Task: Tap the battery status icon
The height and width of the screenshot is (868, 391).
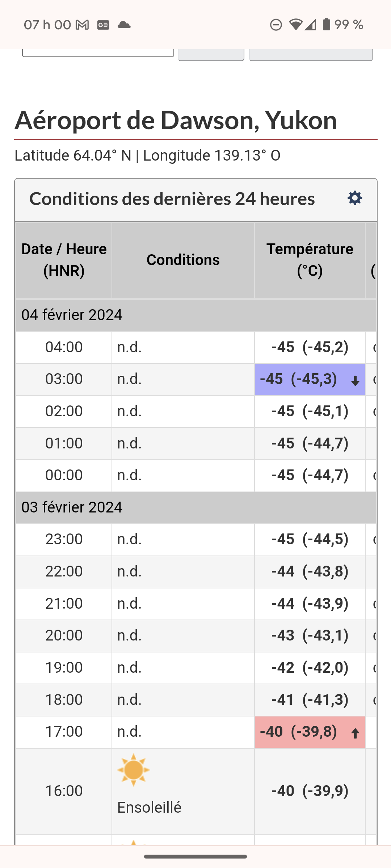Action: [326, 25]
